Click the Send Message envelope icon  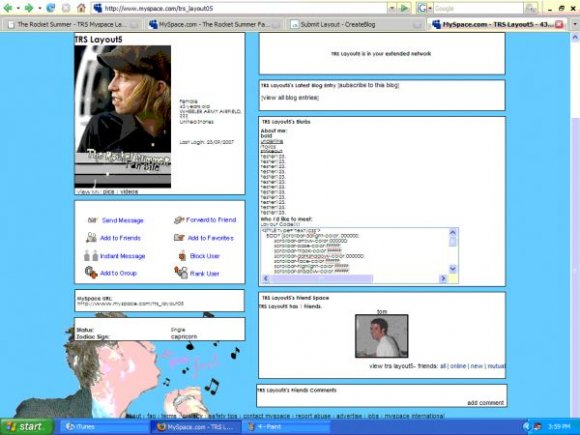click(92, 220)
